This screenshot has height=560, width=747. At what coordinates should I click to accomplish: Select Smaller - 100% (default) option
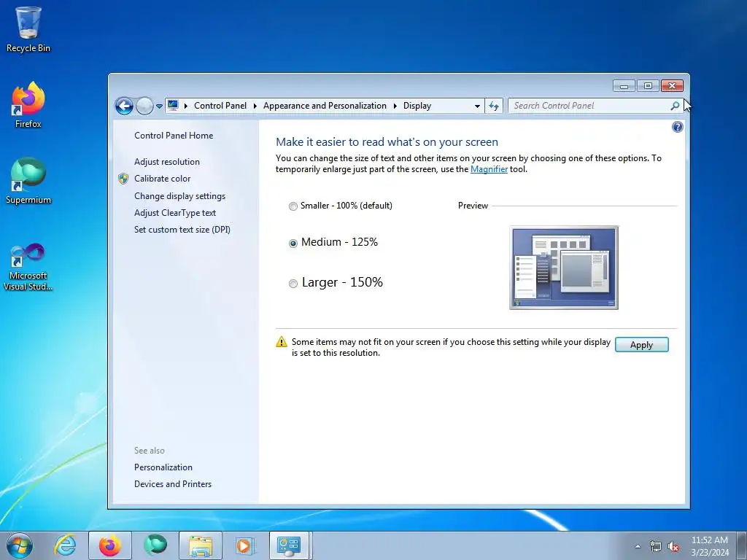point(341,206)
